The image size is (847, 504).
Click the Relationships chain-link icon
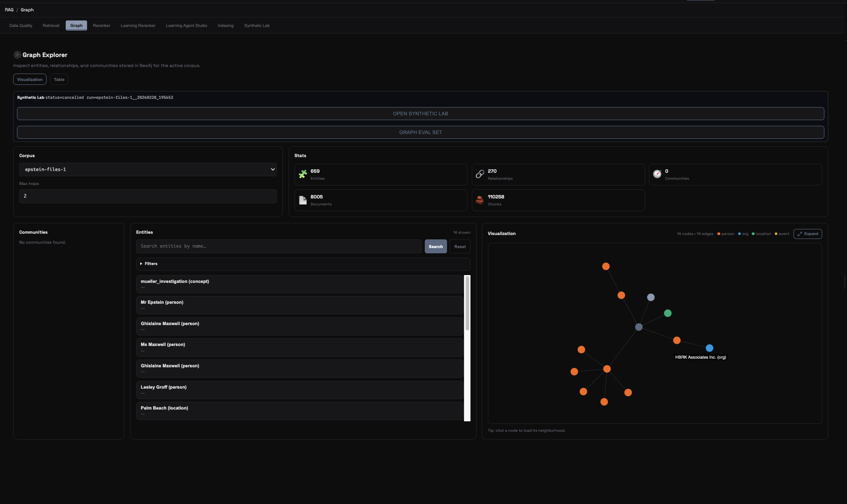(x=480, y=174)
